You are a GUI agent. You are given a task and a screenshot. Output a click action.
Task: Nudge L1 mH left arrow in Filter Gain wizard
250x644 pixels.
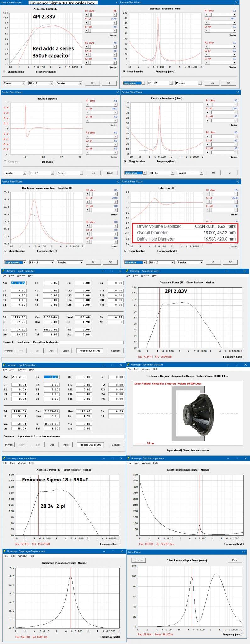point(208,210)
